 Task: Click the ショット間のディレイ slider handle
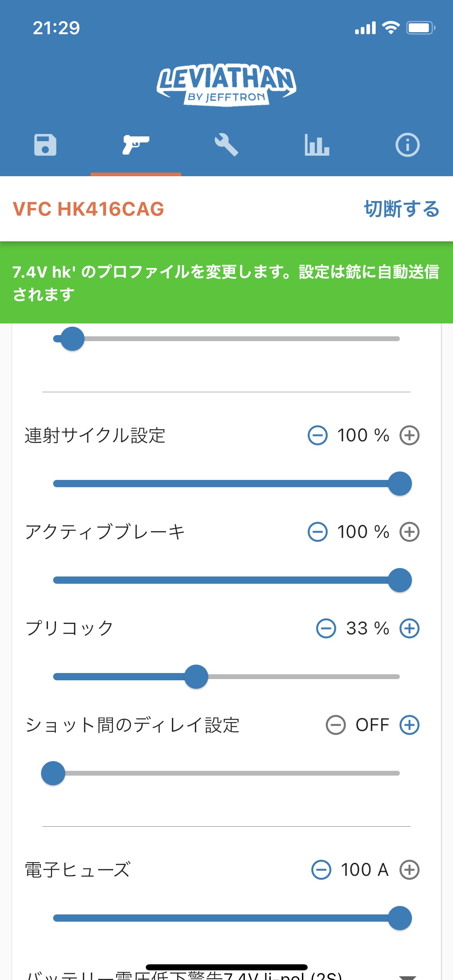(53, 773)
